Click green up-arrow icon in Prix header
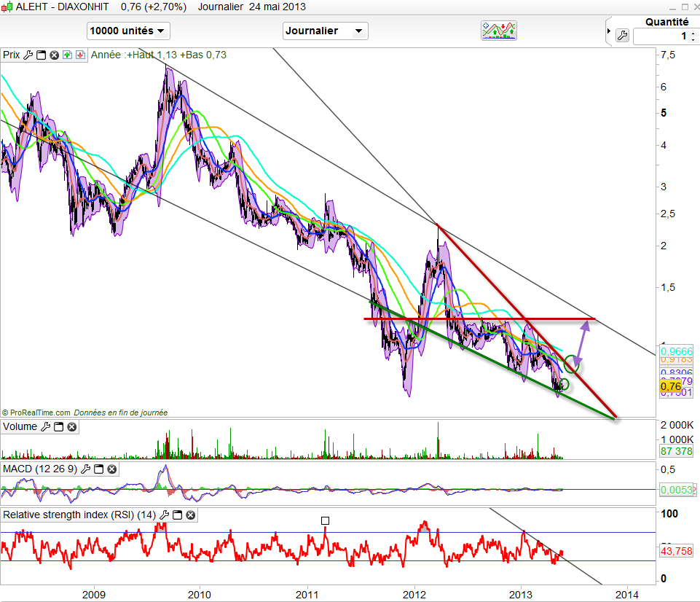Image resolution: width=700 pixels, height=602 pixels. tap(67, 55)
